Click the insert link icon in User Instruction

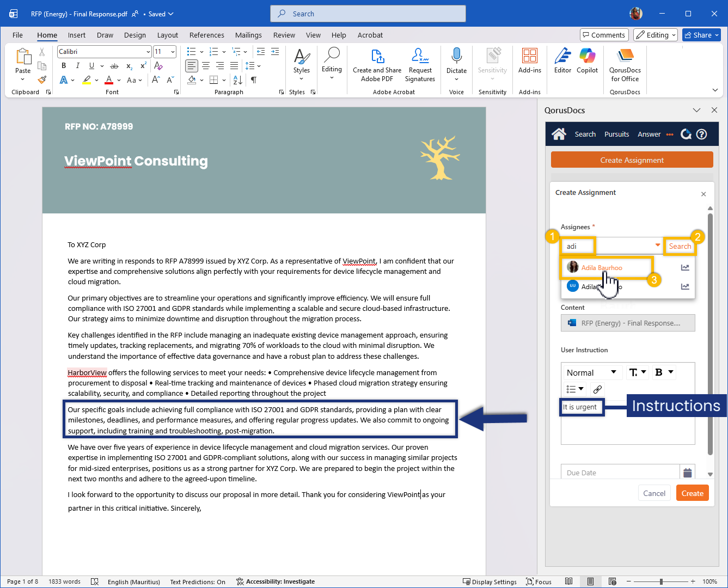[x=597, y=389]
